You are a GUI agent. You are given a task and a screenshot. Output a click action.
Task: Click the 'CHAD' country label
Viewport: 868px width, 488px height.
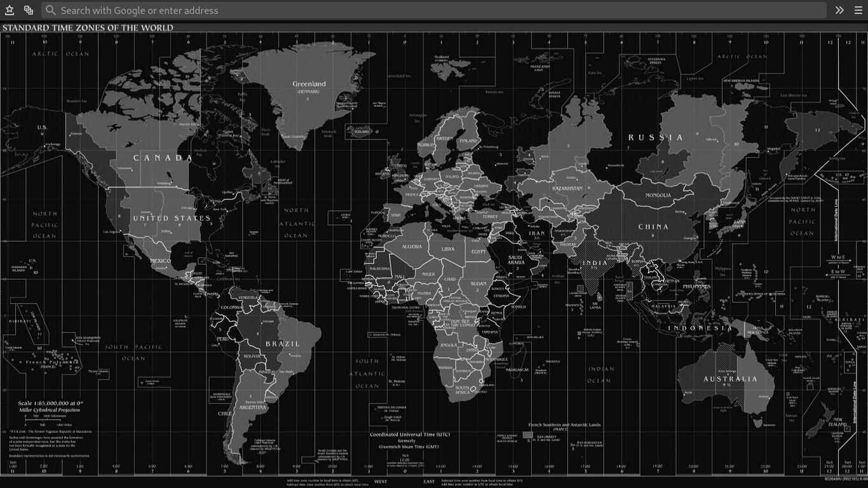coord(450,280)
